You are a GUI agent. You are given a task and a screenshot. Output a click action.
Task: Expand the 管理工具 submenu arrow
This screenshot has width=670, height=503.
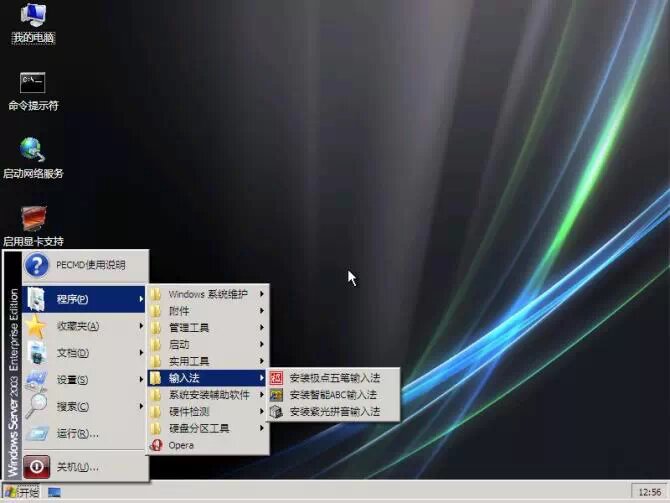(262, 328)
